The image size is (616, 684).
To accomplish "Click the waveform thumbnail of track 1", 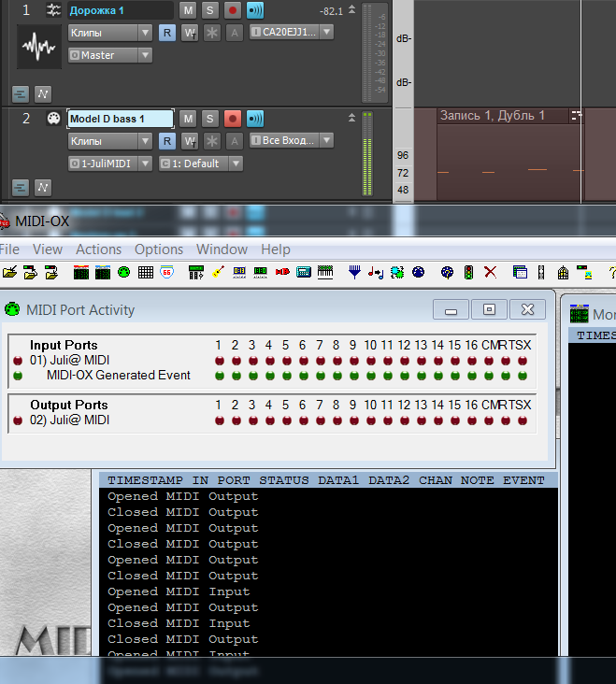I will (39, 47).
